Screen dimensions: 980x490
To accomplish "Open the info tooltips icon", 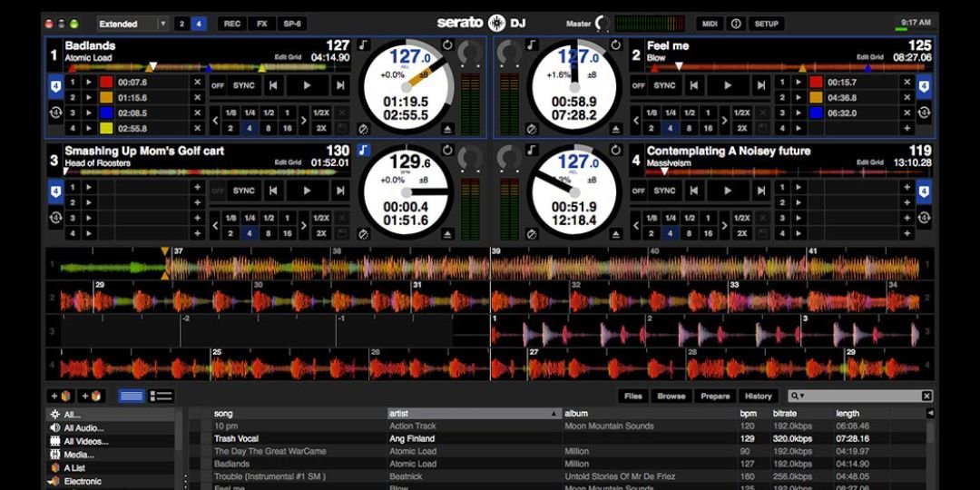I will (x=736, y=24).
